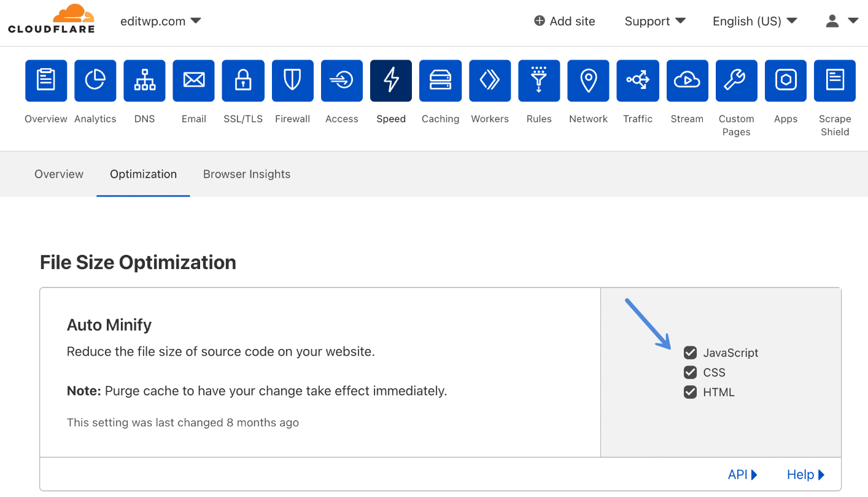Viewport: 868px width, 497px height.
Task: Uncheck the JavaScript minify checkbox
Action: 690,353
